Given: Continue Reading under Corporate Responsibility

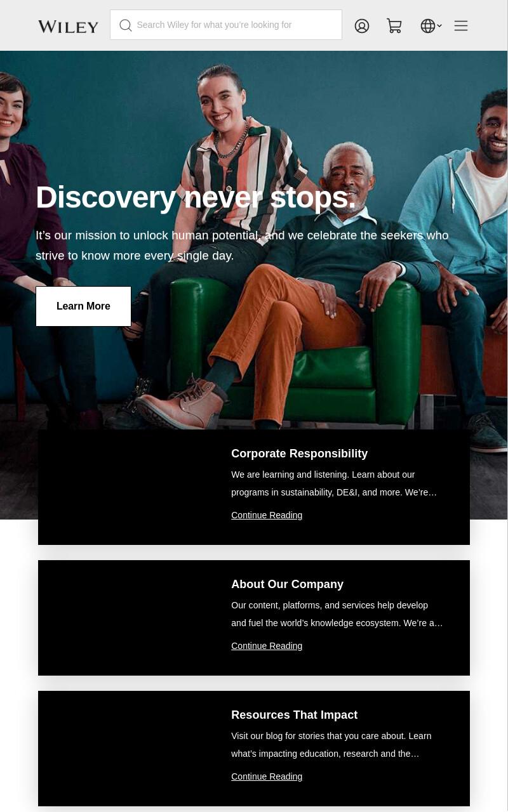Looking at the screenshot, I should pyautogui.click(x=267, y=515).
